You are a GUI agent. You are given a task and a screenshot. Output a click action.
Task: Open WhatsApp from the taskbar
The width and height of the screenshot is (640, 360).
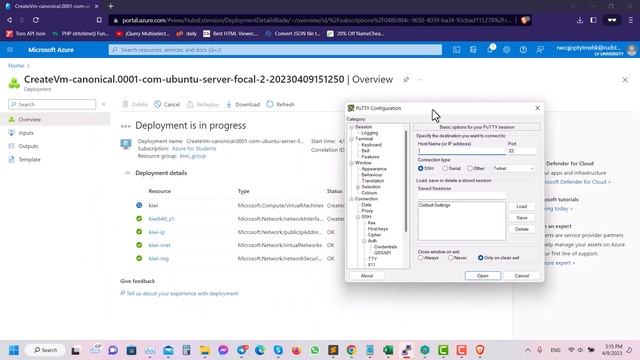pos(315,350)
